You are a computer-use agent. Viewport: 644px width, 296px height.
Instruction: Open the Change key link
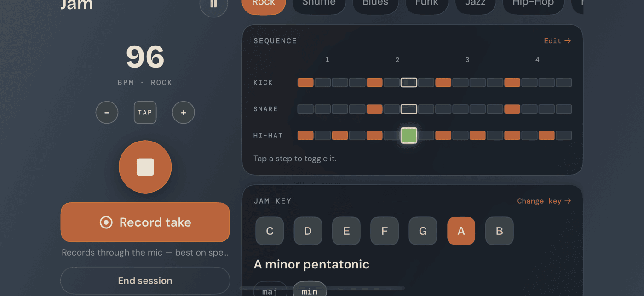pos(544,201)
